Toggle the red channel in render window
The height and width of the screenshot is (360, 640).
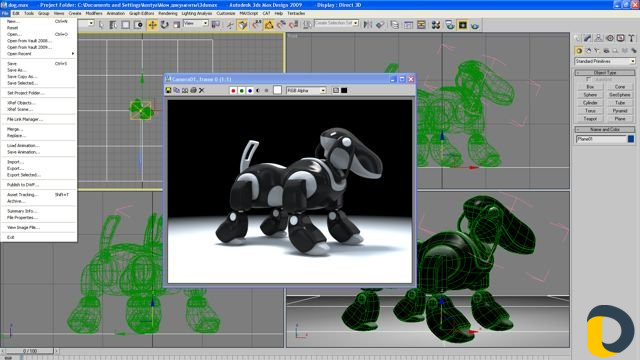(233, 91)
